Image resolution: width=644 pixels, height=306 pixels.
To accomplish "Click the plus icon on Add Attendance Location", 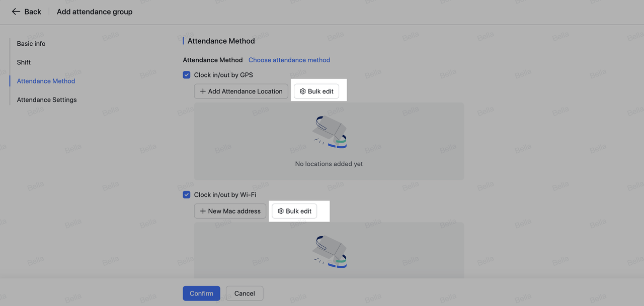I will 203,91.
